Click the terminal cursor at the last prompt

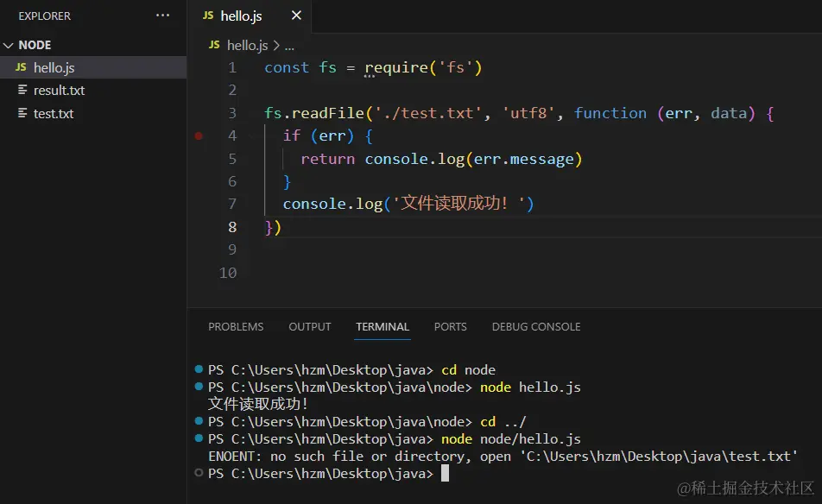(x=445, y=474)
